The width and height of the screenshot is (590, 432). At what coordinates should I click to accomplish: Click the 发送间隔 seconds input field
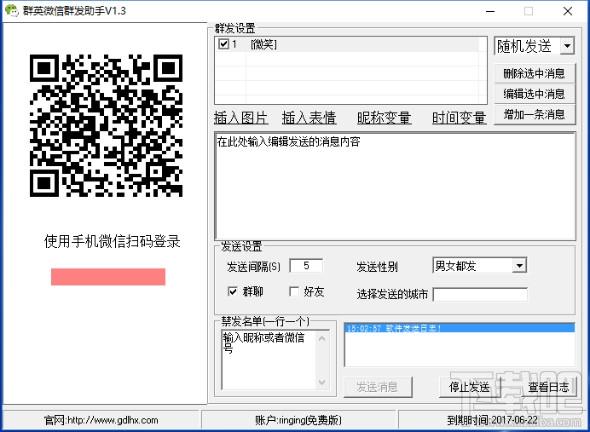tap(306, 266)
